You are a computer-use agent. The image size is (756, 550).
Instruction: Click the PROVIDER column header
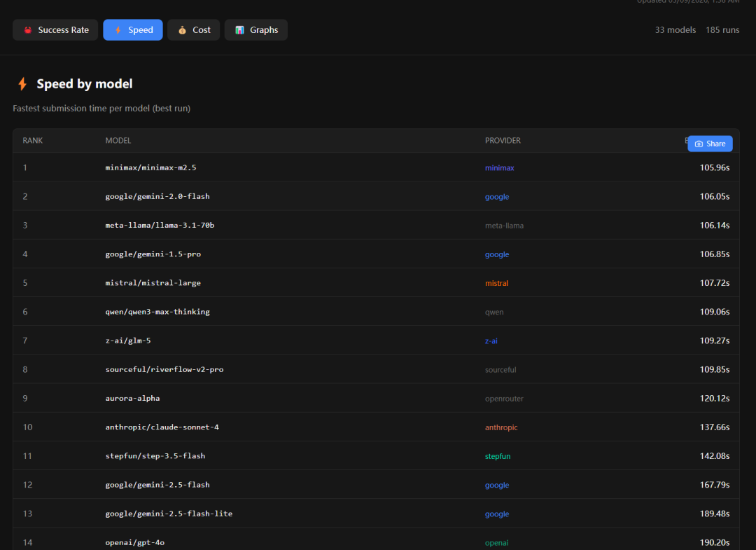pyautogui.click(x=503, y=140)
